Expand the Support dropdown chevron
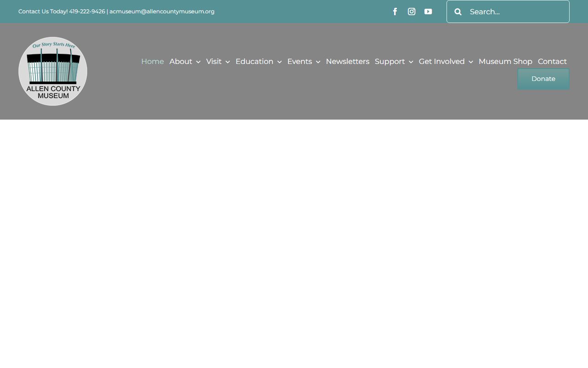Image resolution: width=588 pixels, height=368 pixels. click(x=411, y=62)
